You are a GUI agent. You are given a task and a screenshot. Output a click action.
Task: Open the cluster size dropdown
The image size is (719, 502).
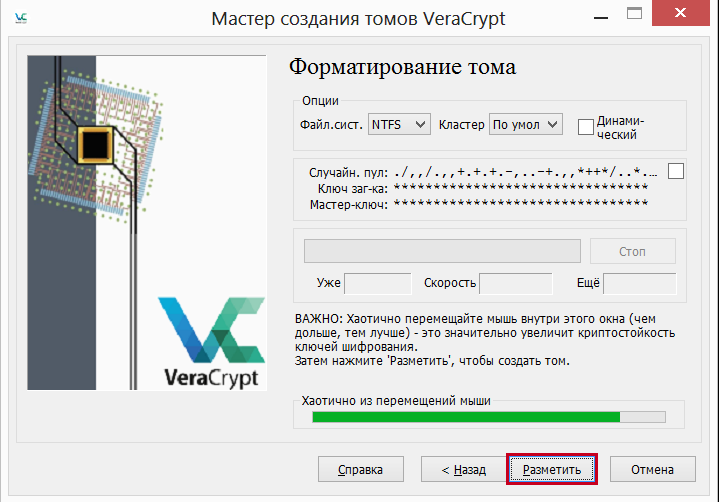click(525, 124)
